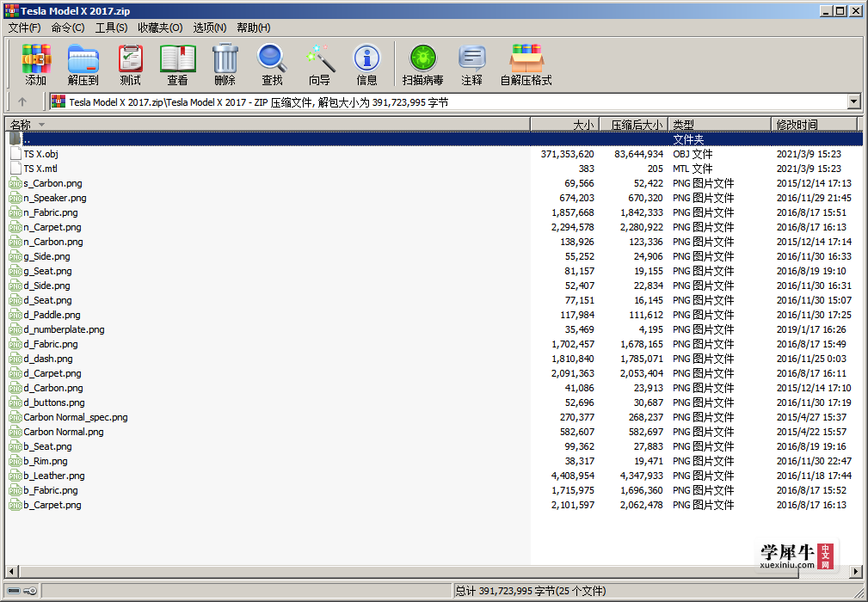Open the Favorites (收藏夹) menu
The image size is (868, 602).
(160, 28)
